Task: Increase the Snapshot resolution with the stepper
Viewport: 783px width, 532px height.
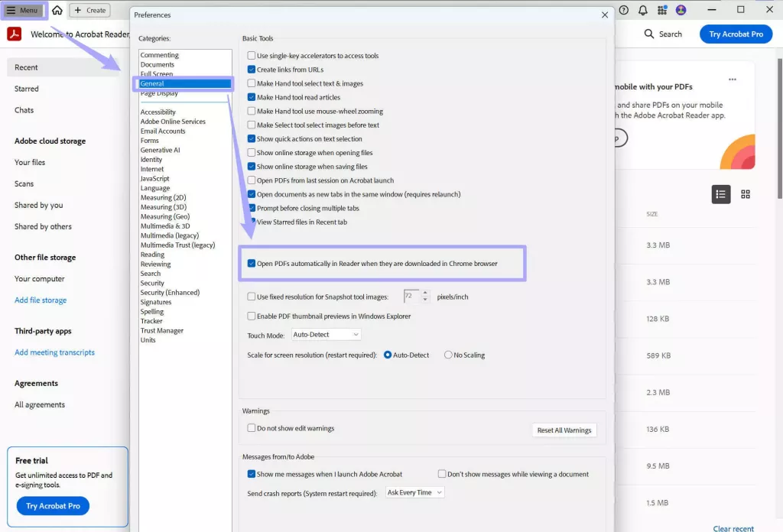Action: click(x=425, y=294)
